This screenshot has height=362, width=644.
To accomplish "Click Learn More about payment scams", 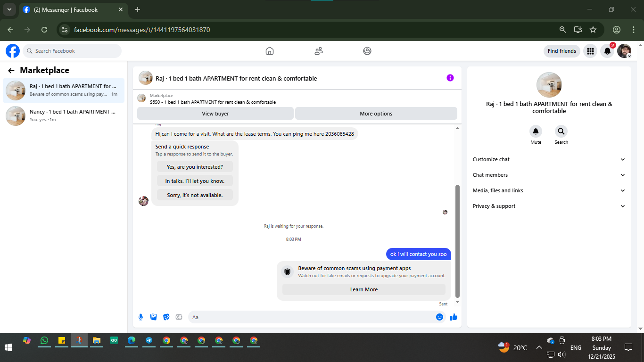I will click(363, 289).
